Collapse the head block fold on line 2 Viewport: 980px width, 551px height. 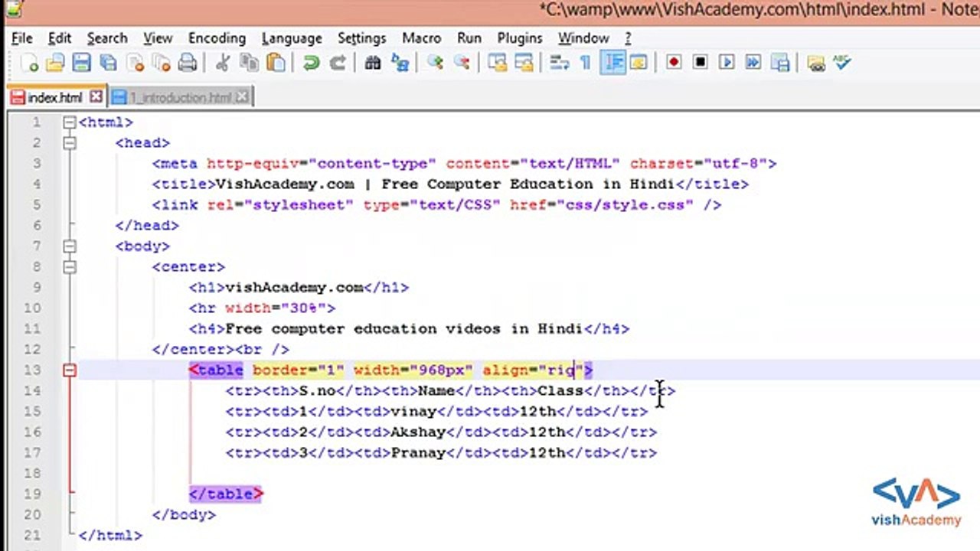point(70,142)
